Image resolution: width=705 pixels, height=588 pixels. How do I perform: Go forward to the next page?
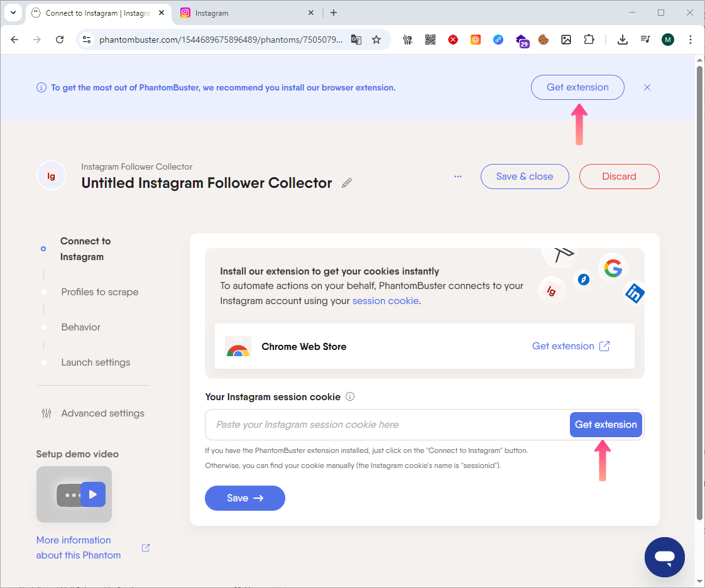click(37, 40)
